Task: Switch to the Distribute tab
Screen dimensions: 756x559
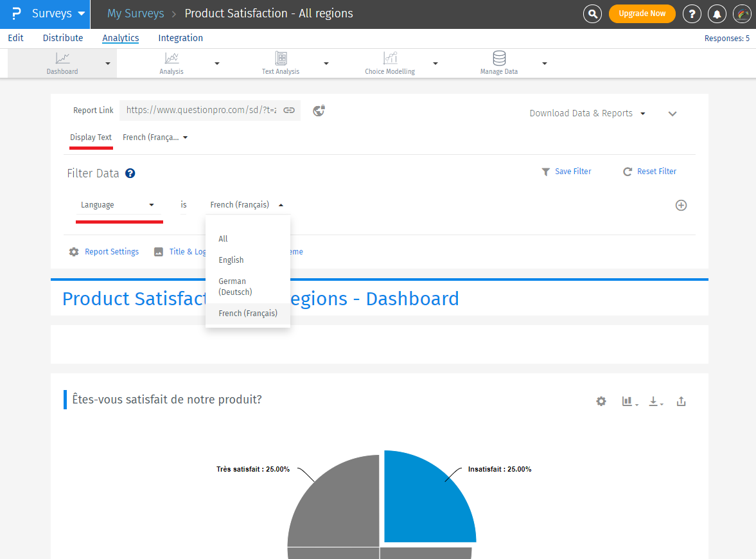Action: click(63, 38)
